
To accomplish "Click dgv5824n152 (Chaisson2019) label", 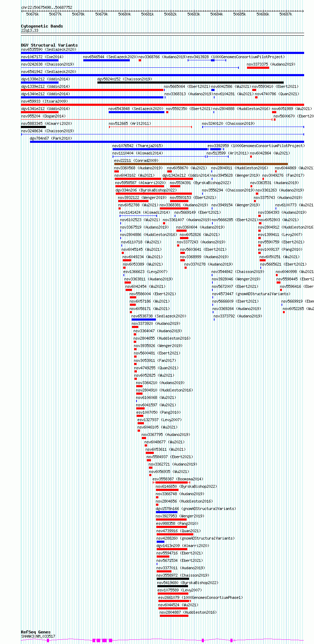I will click(x=125, y=79).
